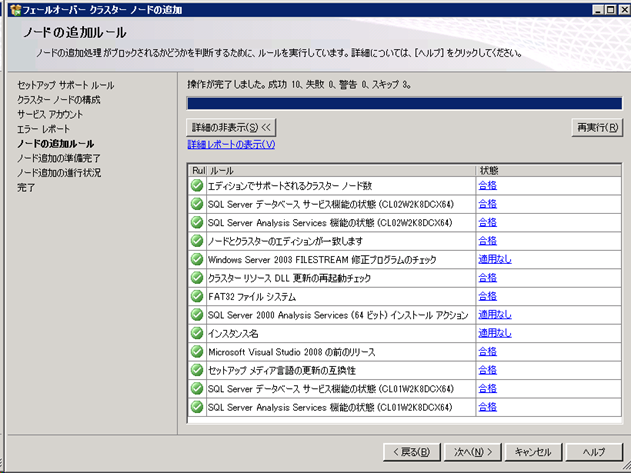Select サービス アカウント step
The image size is (631, 473).
coord(50,114)
